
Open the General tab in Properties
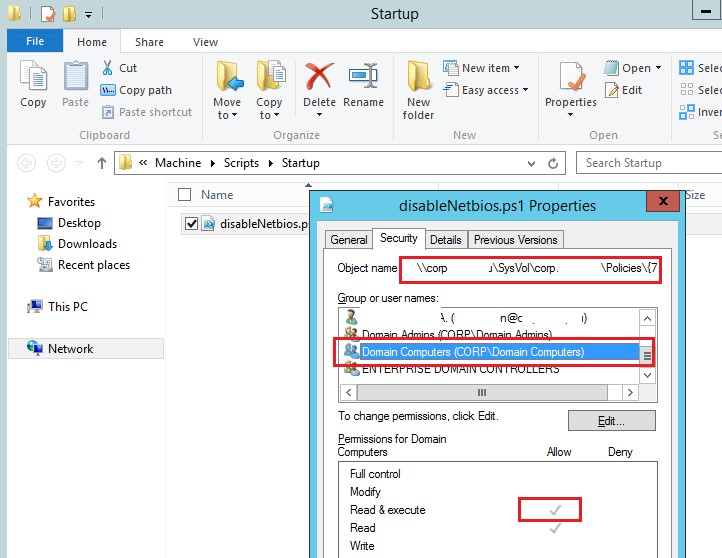pos(349,239)
